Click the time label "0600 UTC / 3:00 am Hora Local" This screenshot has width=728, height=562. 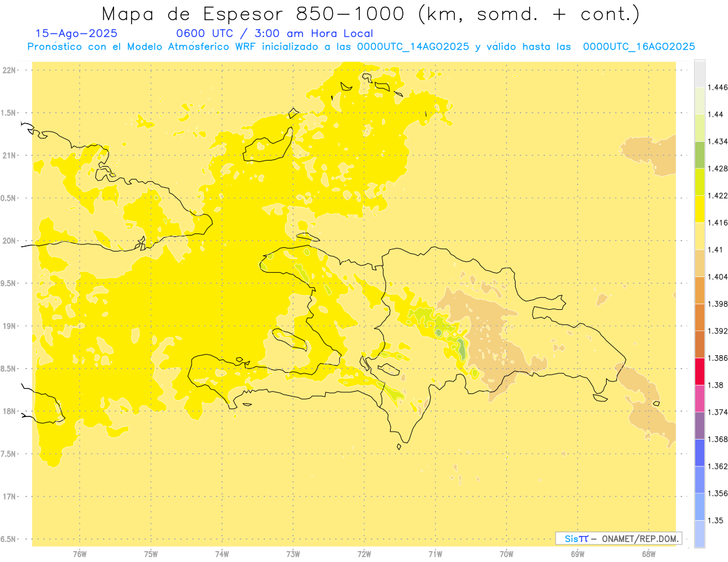point(275,34)
